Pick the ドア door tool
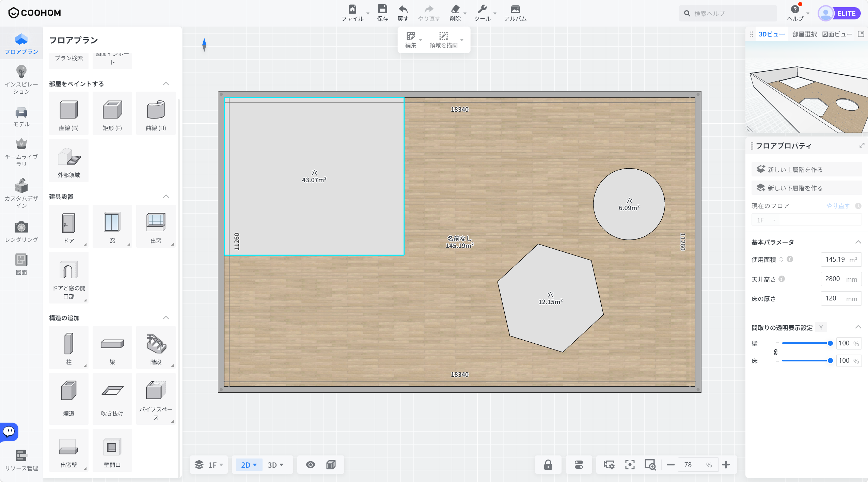868x482 pixels. click(69, 226)
